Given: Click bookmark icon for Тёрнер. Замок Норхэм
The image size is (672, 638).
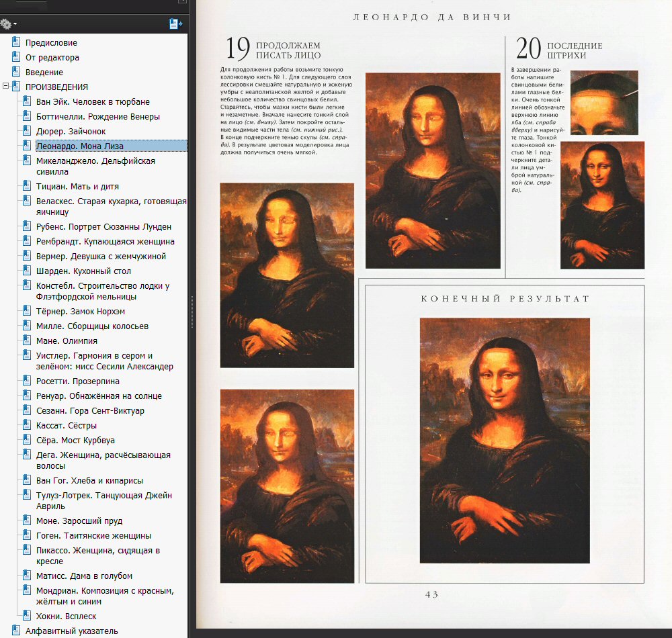Looking at the screenshot, I should tap(27, 311).
